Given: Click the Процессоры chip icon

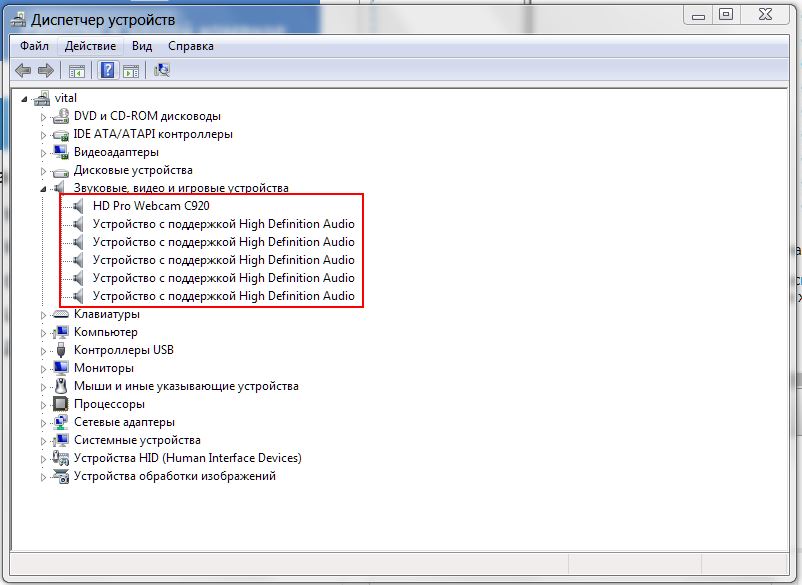Looking at the screenshot, I should [x=60, y=404].
